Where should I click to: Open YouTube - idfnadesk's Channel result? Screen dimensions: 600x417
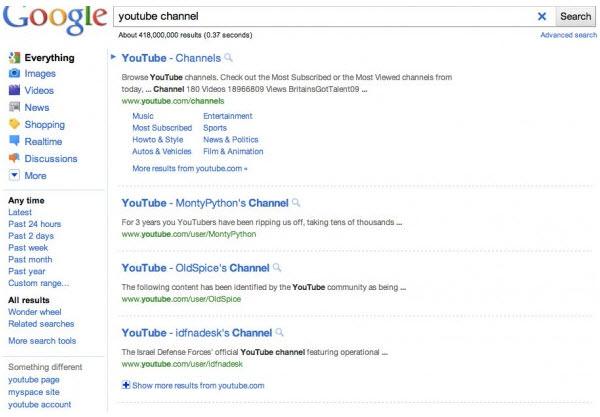point(197,333)
